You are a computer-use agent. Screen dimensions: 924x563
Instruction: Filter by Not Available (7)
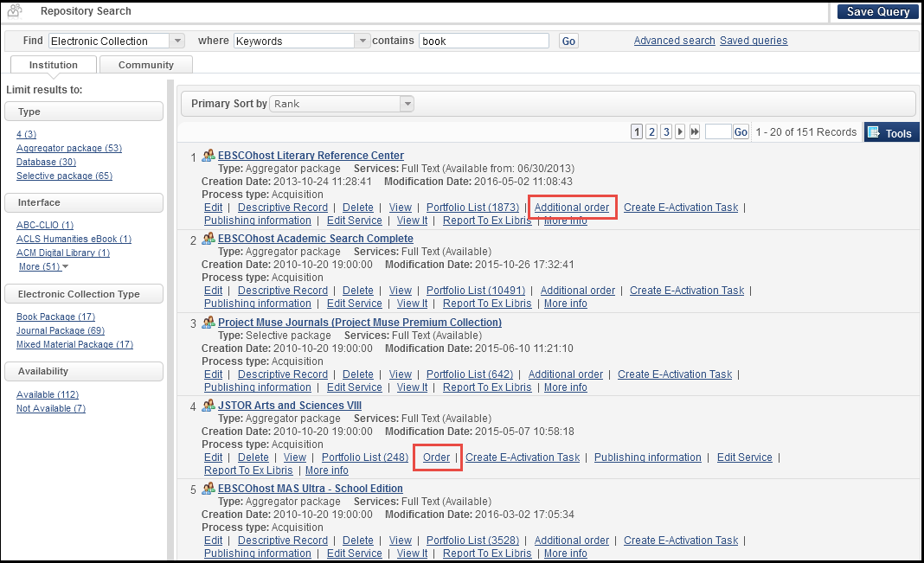(x=51, y=408)
